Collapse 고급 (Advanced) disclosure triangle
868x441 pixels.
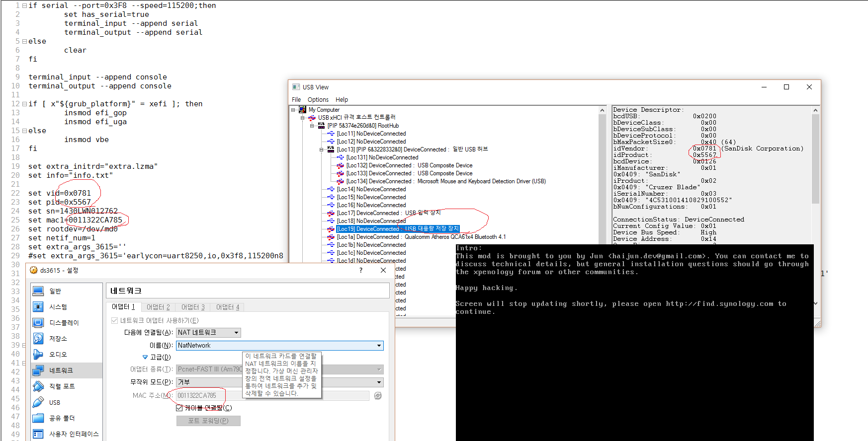[145, 357]
